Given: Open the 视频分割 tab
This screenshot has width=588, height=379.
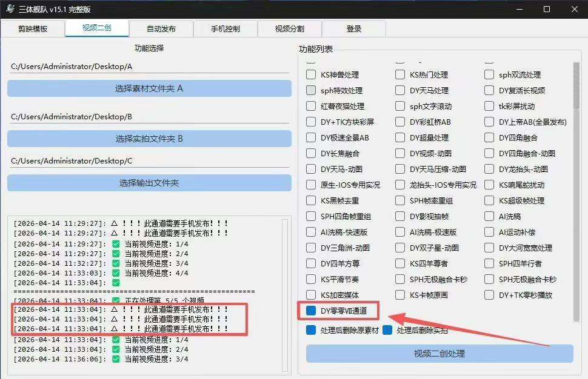Looking at the screenshot, I should [x=290, y=29].
